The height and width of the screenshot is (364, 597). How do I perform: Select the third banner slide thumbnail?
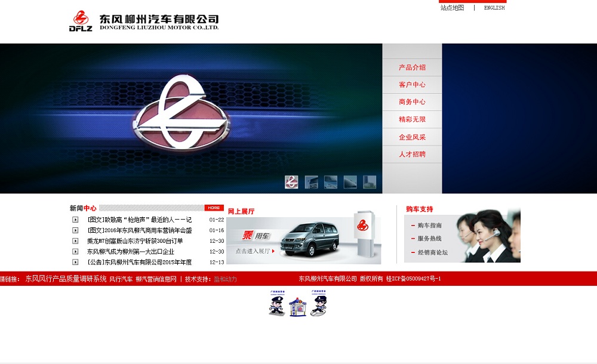[331, 182]
